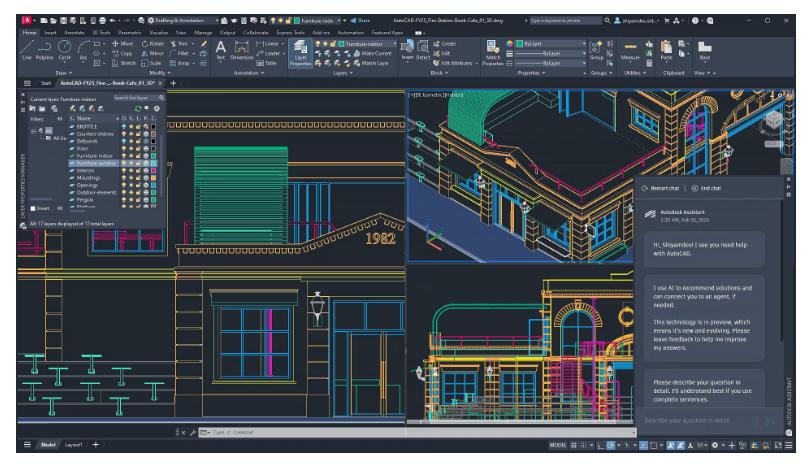Viewport: 811px width, 464px height.
Task: Click the End chat button
Action: [x=711, y=188]
